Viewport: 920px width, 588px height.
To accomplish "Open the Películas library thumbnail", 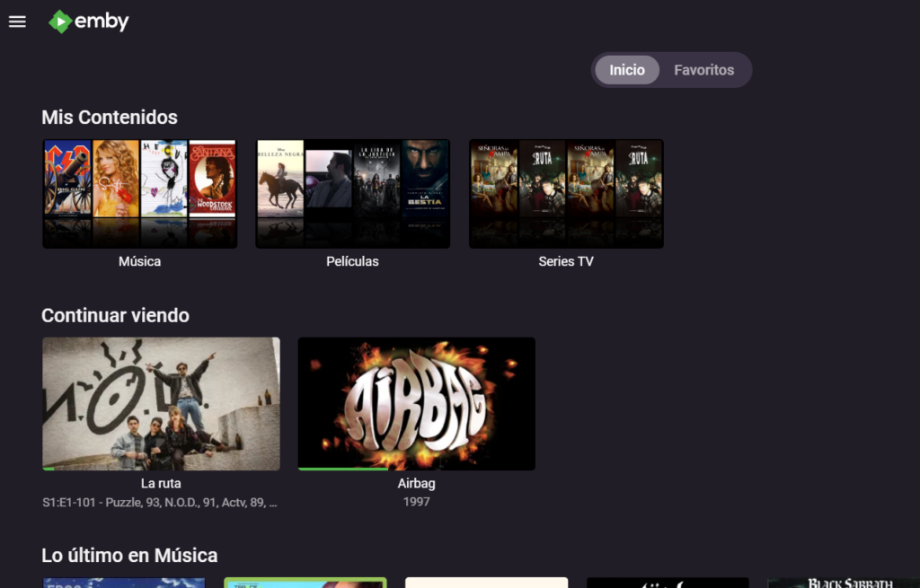I will pyautogui.click(x=352, y=193).
